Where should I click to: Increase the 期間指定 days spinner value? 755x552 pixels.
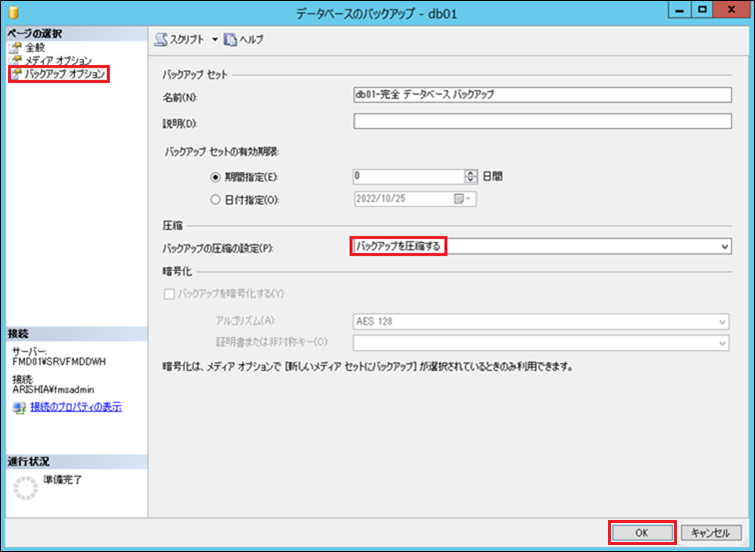(x=470, y=172)
